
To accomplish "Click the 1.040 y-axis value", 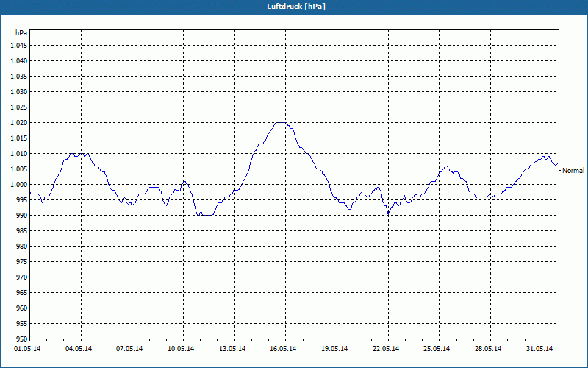I will point(19,61).
